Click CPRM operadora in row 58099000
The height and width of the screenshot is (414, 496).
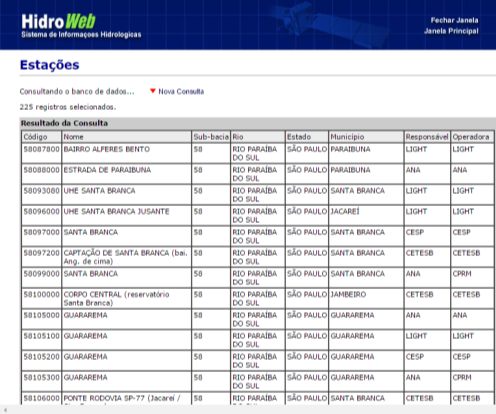pos(462,274)
